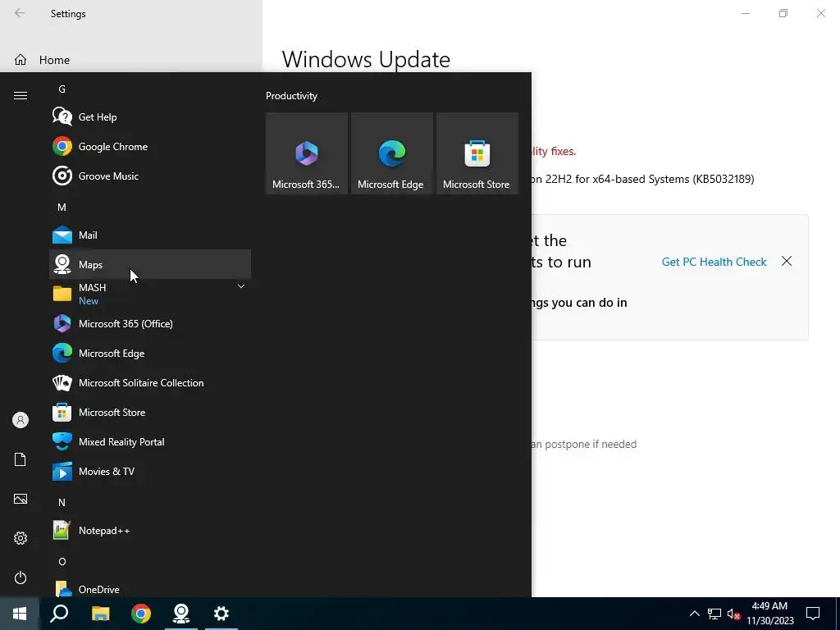This screenshot has height=630, width=840.
Task: Click the Microsoft Edge productivity tile
Action: pos(391,153)
